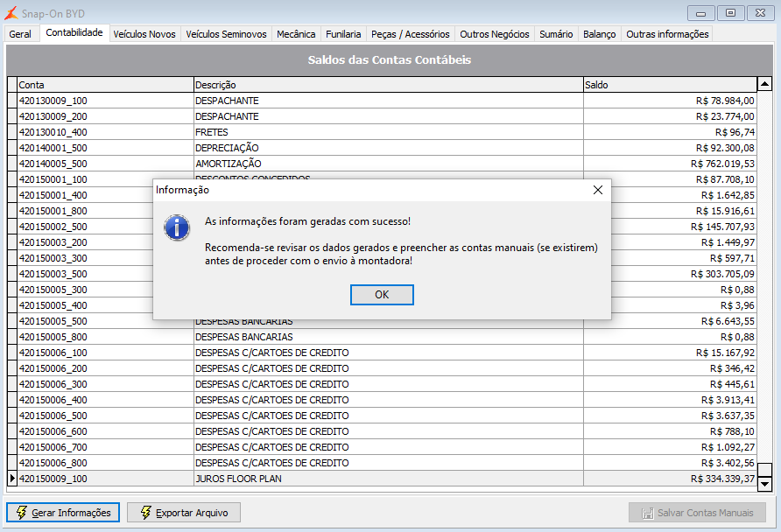Click OK in the Informação dialog
This screenshot has height=532, width=781.
pyautogui.click(x=382, y=295)
